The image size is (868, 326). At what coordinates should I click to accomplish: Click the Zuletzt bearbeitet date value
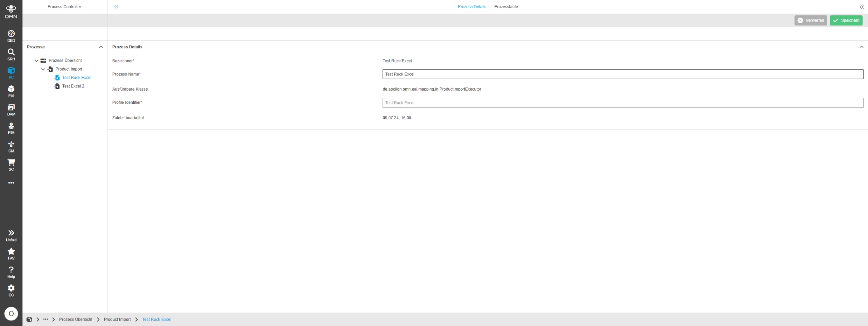[397, 118]
